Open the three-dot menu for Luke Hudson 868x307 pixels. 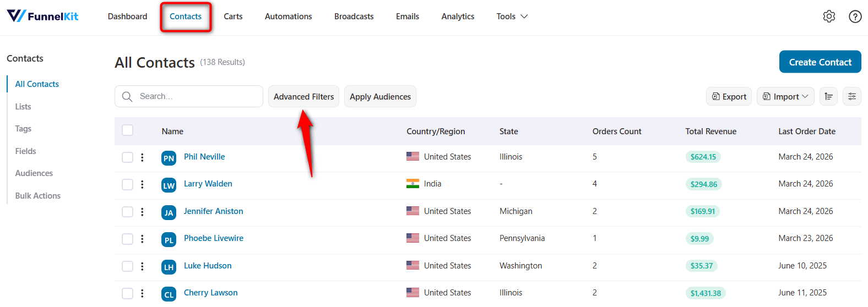point(142,266)
